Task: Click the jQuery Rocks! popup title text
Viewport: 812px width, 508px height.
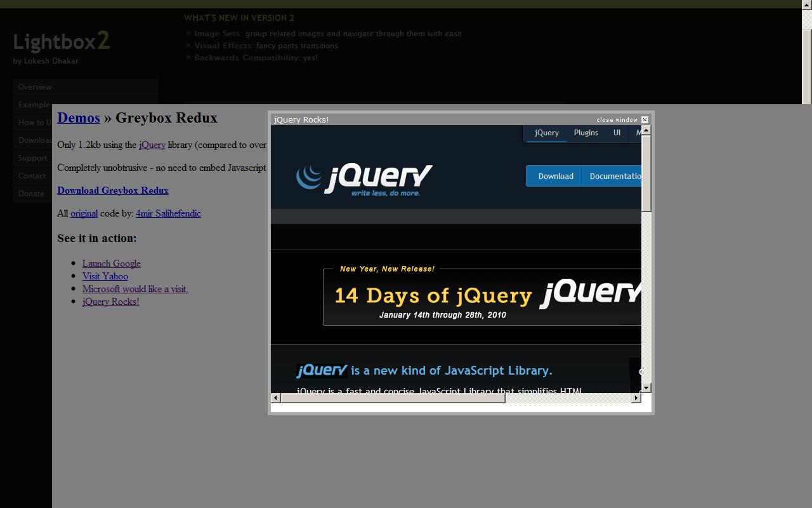Action: [301, 119]
